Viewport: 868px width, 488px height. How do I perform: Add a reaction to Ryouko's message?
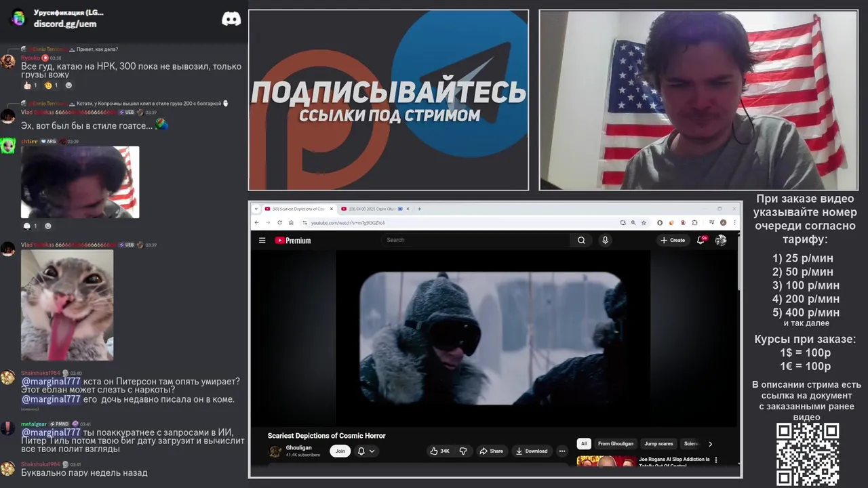(x=68, y=85)
